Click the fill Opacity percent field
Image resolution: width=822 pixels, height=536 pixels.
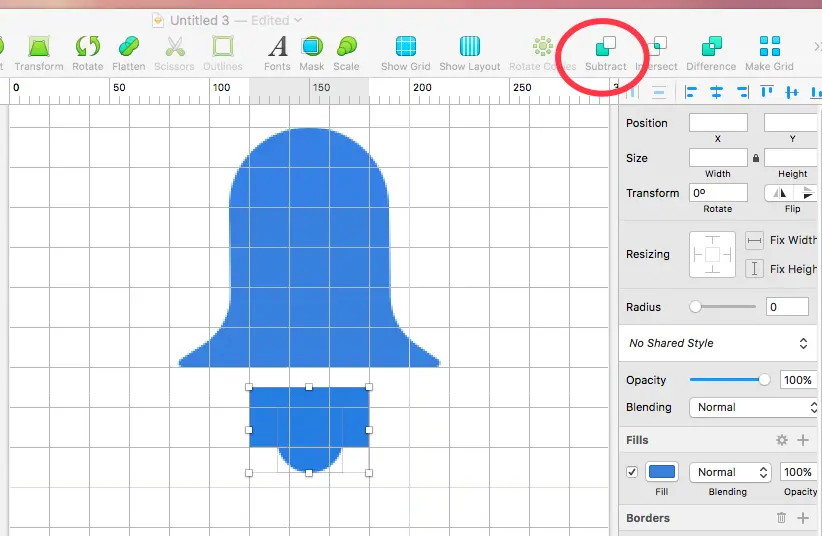click(798, 472)
